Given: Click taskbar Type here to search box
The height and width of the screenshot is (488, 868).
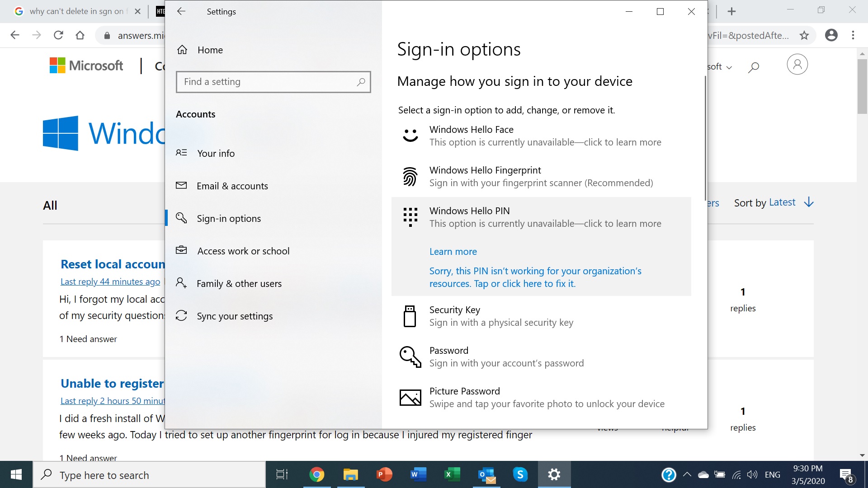Looking at the screenshot, I should (149, 475).
